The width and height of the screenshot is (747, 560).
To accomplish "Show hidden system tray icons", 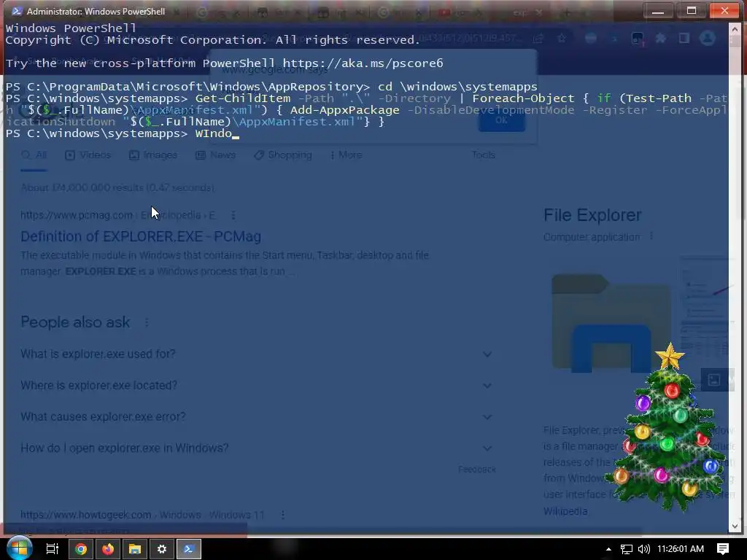I will [608, 549].
